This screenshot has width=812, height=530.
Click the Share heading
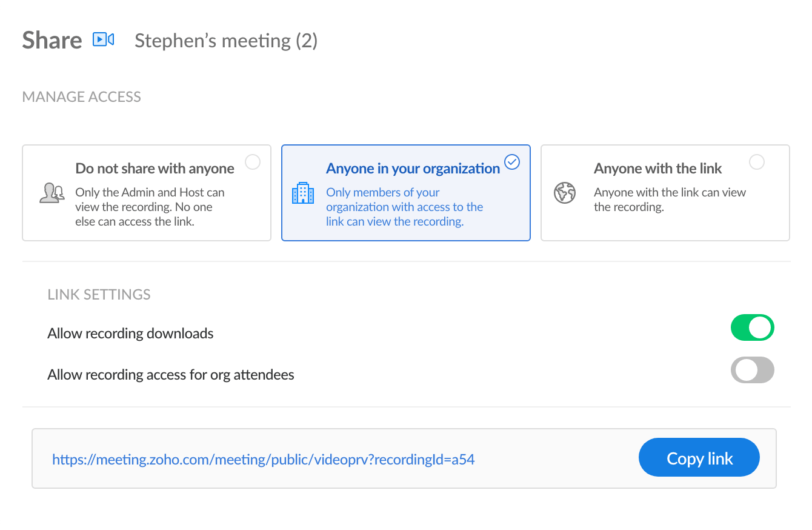pyautogui.click(x=52, y=41)
